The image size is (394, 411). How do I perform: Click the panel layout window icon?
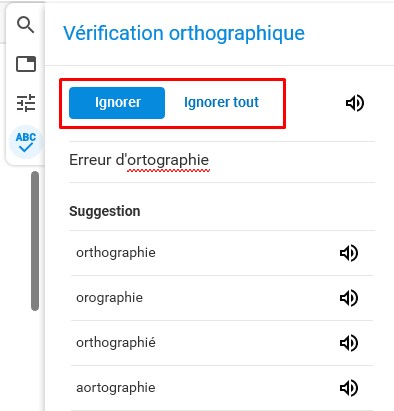(26, 64)
